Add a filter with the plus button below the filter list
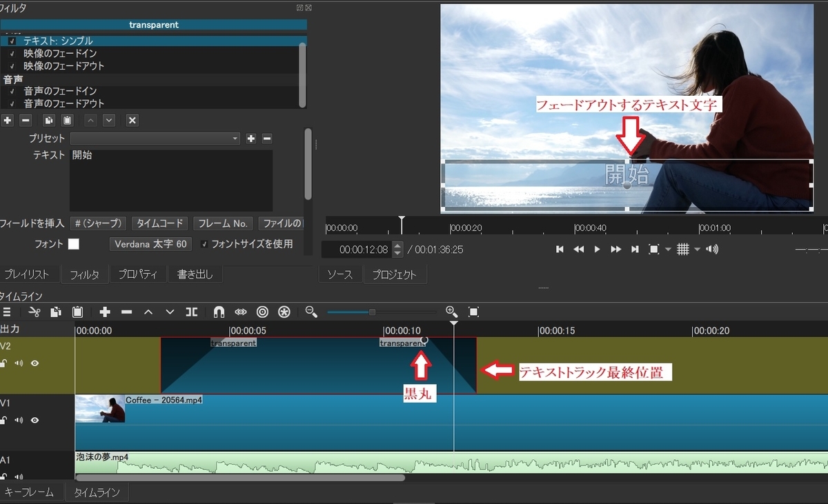This screenshot has width=828, height=504. 8,120
